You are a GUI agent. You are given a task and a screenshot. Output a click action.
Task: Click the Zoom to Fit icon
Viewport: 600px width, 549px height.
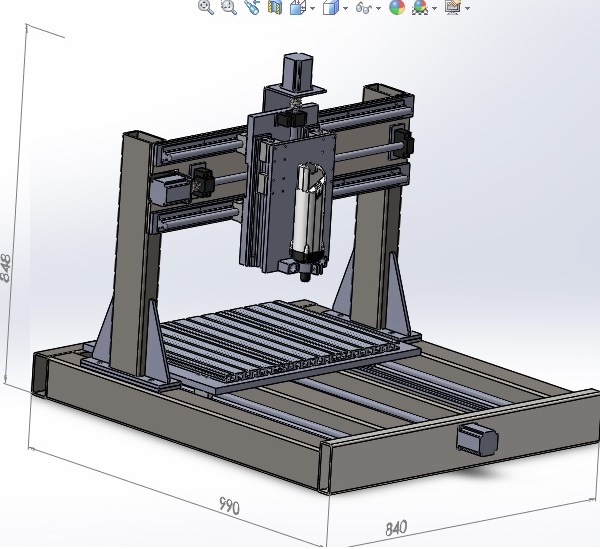click(206, 7)
